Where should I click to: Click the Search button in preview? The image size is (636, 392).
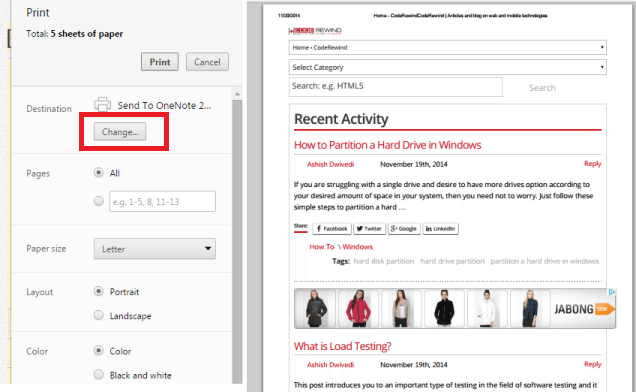[x=542, y=88]
